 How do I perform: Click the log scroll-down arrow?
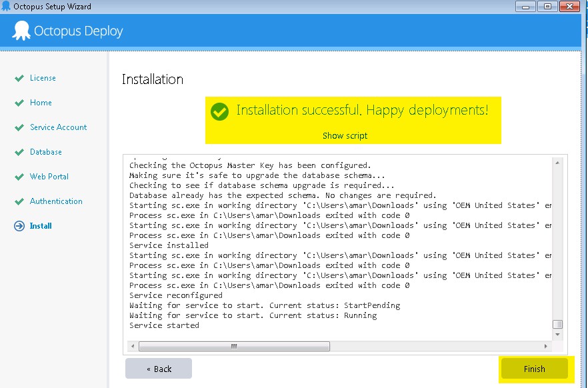tap(557, 335)
